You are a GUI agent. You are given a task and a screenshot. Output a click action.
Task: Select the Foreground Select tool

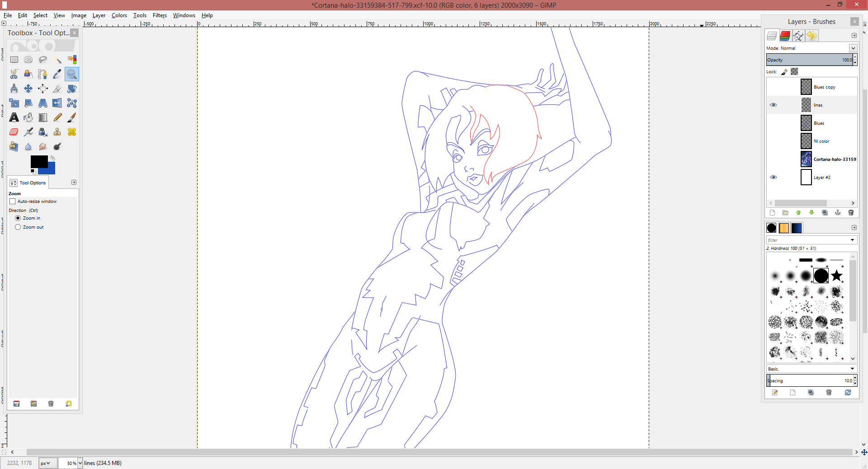[28, 74]
